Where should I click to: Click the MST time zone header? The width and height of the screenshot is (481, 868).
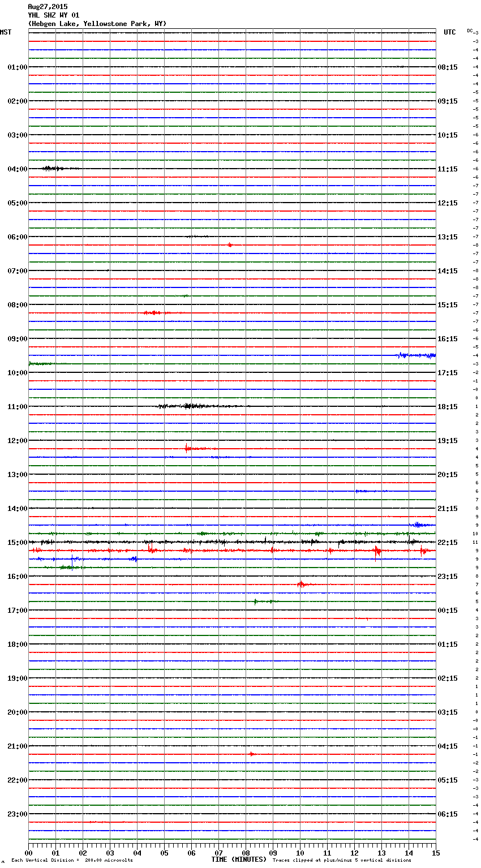6,32
